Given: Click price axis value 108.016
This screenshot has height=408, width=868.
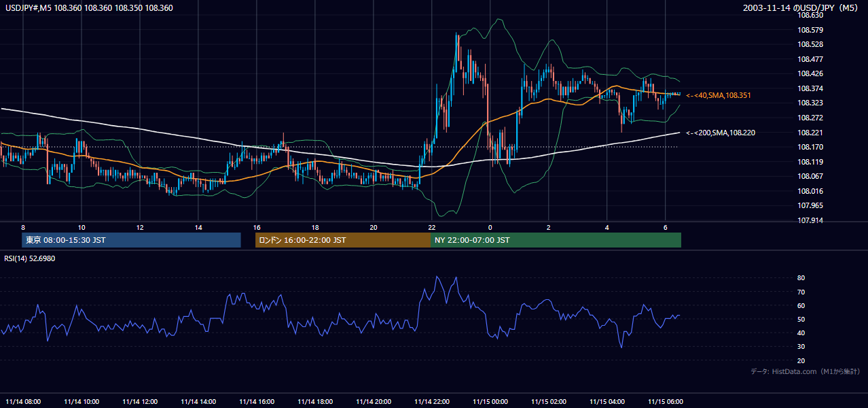Looking at the screenshot, I should click(x=810, y=191).
